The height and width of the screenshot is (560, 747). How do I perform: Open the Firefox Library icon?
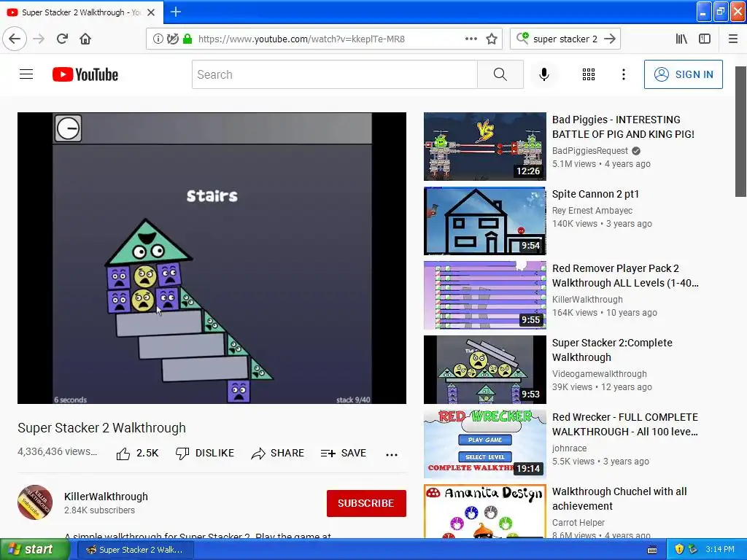tap(681, 39)
